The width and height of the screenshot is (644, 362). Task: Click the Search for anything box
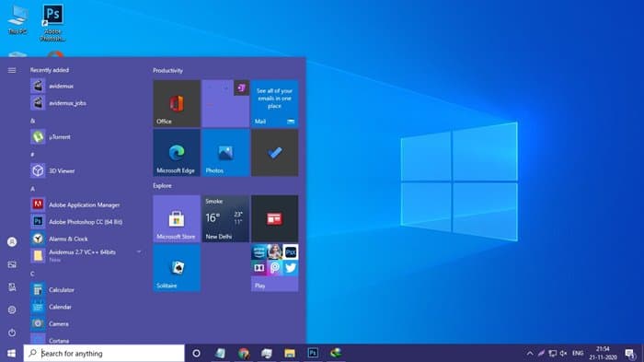[x=104, y=353]
